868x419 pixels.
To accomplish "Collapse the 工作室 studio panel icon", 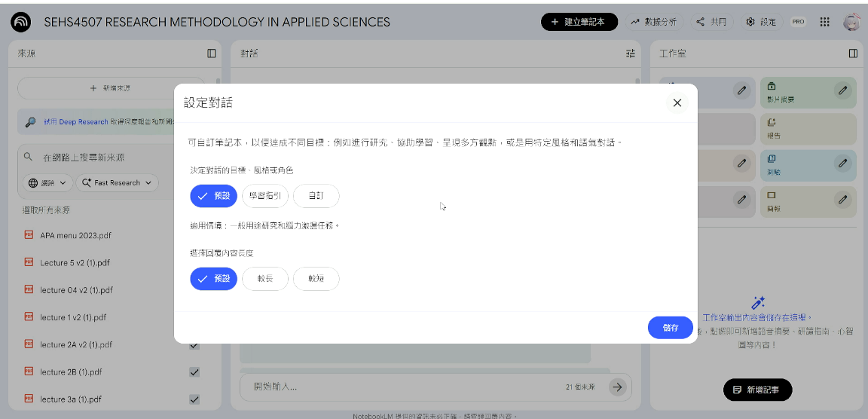I will (853, 54).
